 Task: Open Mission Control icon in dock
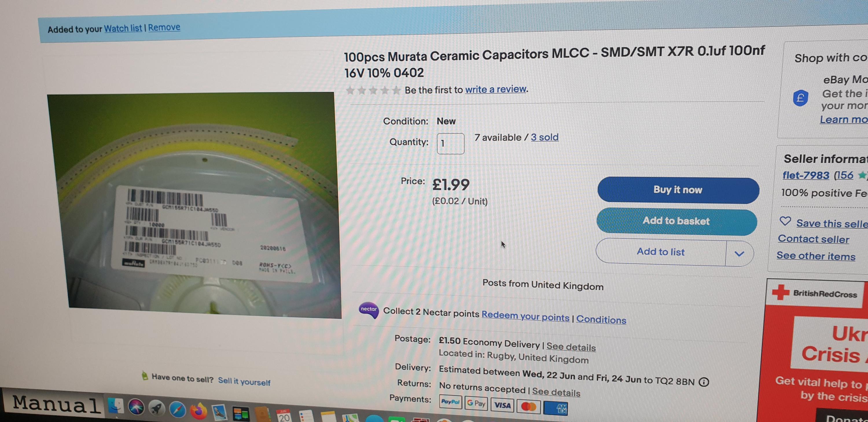pyautogui.click(x=241, y=414)
